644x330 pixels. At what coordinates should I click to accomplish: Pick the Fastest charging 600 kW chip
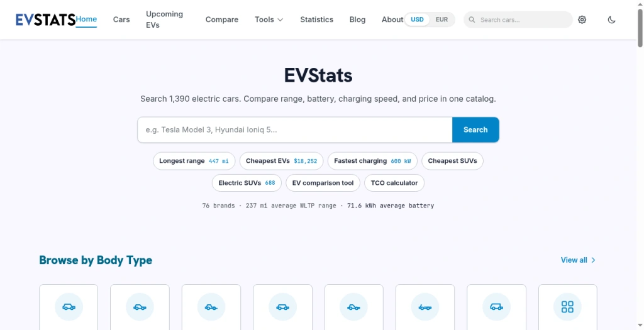click(372, 161)
